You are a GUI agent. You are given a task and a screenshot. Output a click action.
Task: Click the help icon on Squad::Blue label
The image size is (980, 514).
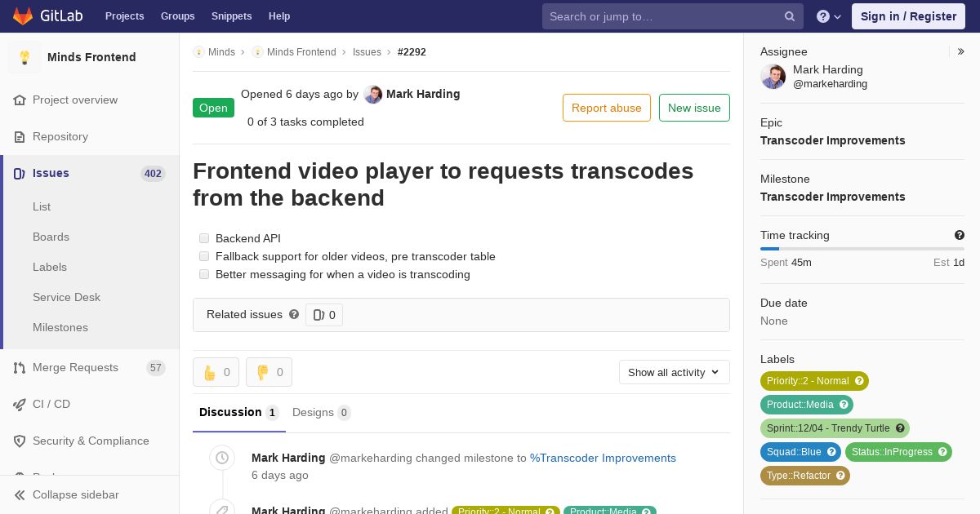[x=831, y=452]
